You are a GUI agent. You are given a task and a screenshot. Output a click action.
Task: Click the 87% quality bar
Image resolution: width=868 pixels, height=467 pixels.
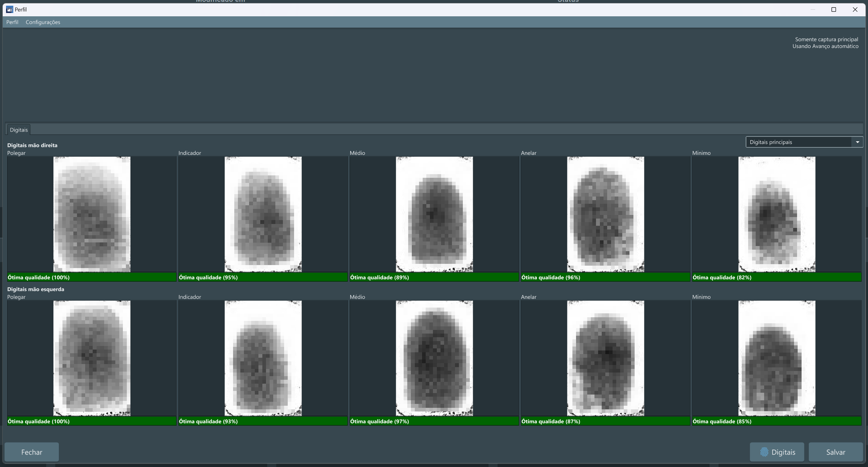point(606,421)
